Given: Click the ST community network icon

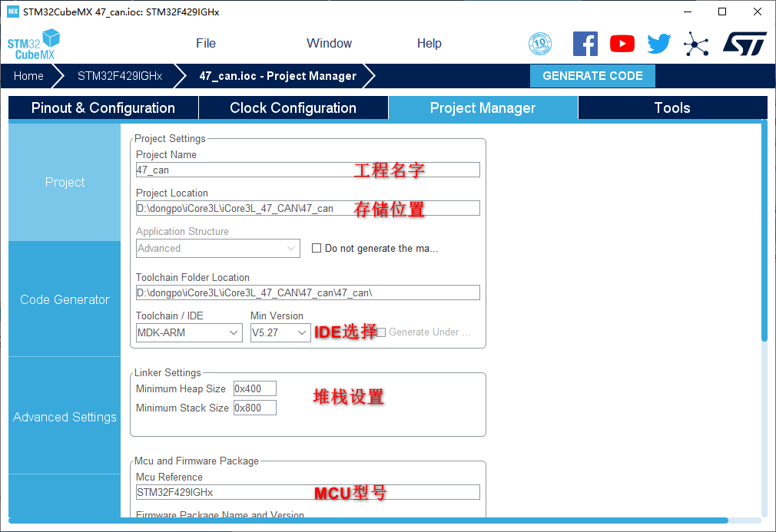Looking at the screenshot, I should (696, 44).
